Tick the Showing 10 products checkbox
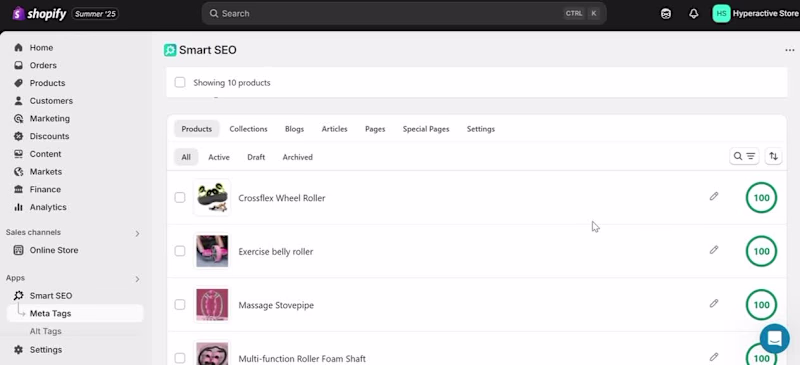This screenshot has height=365, width=800. pos(180,82)
